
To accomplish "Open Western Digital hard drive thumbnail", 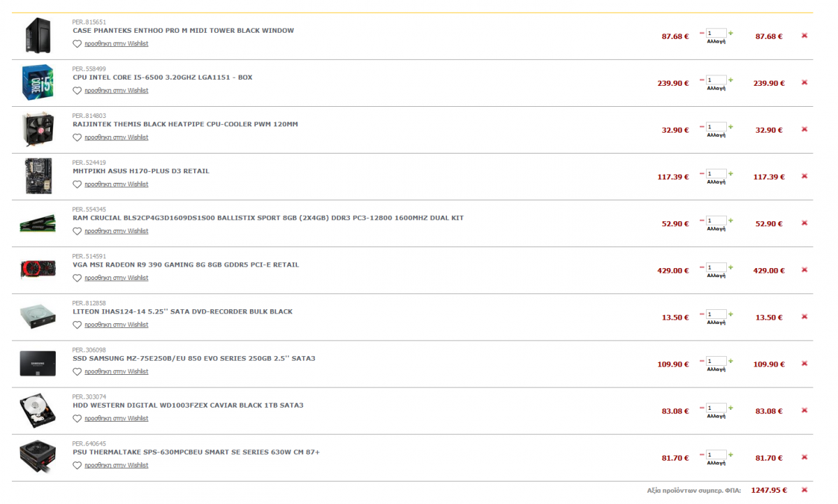I will click(37, 410).
